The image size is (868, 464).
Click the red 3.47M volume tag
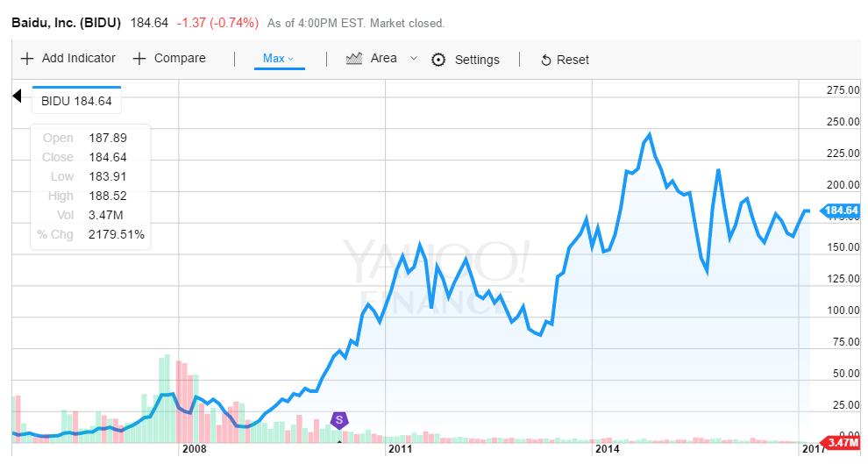click(x=840, y=443)
